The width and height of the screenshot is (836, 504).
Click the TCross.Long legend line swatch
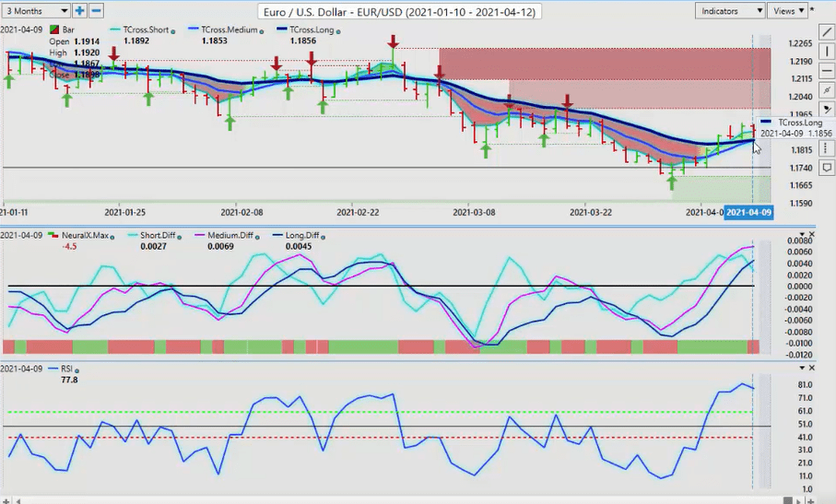[x=283, y=29]
